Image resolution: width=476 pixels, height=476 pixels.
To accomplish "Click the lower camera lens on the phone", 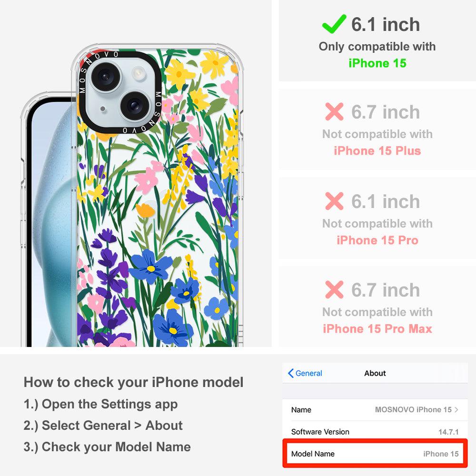I will click(135, 106).
